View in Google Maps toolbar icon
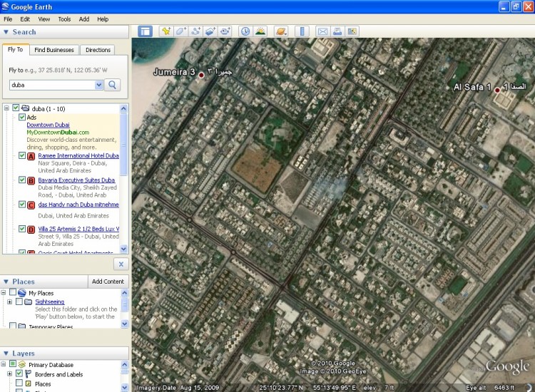Screen dimensions: 535x392 tap(352, 31)
